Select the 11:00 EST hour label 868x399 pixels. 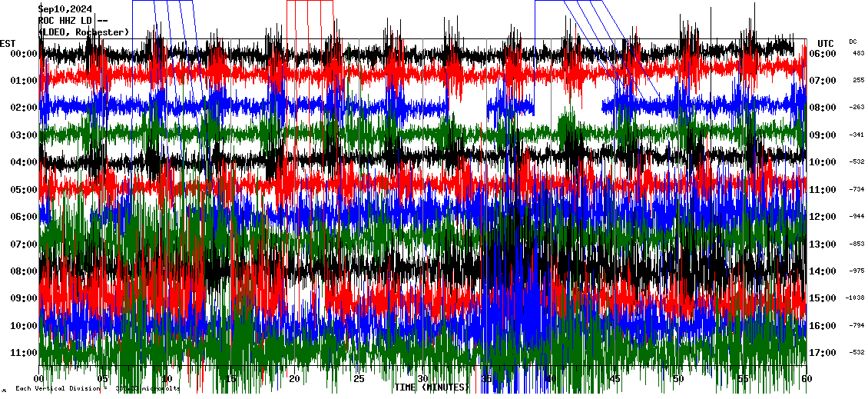[x=25, y=353]
